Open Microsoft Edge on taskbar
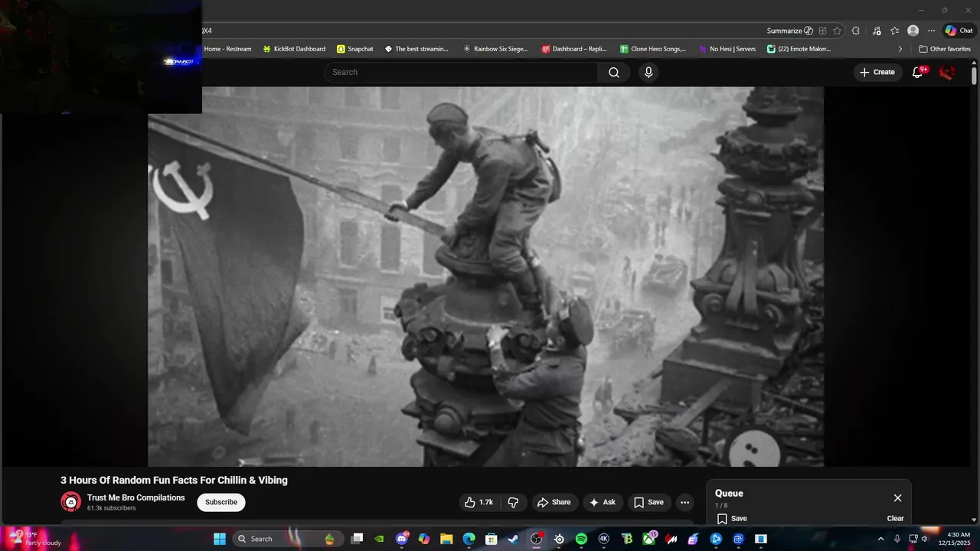980x551 pixels. pos(469,539)
